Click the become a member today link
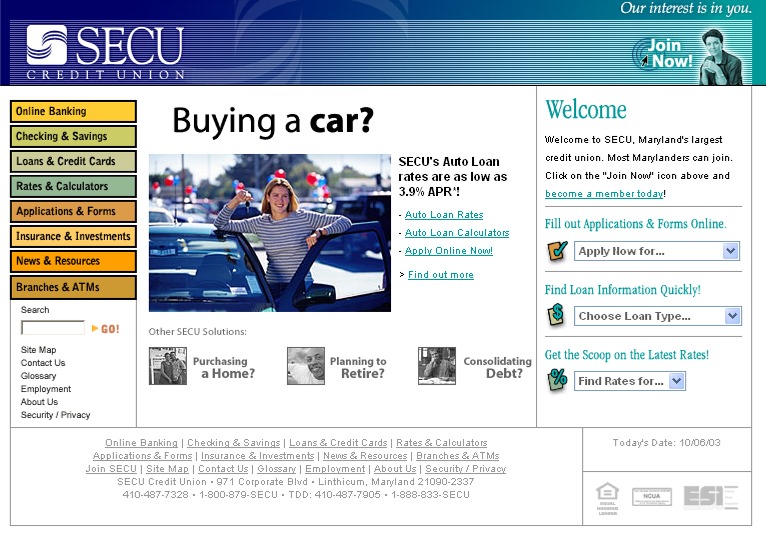Image resolution: width=766 pixels, height=535 pixels. click(604, 194)
